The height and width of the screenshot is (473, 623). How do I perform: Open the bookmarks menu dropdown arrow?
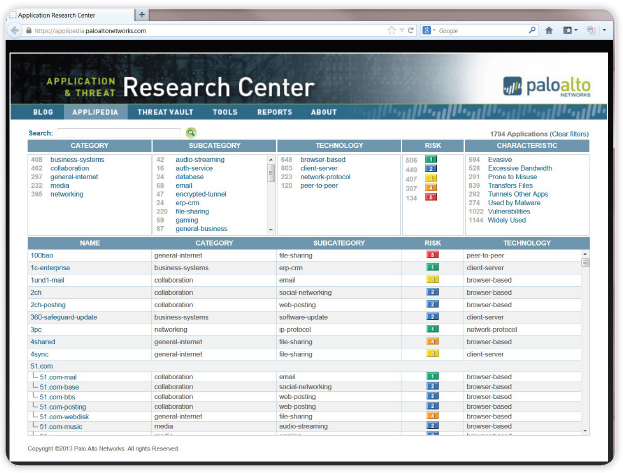(x=576, y=30)
